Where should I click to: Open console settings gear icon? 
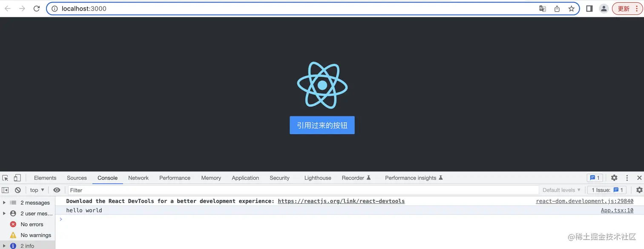(x=639, y=190)
